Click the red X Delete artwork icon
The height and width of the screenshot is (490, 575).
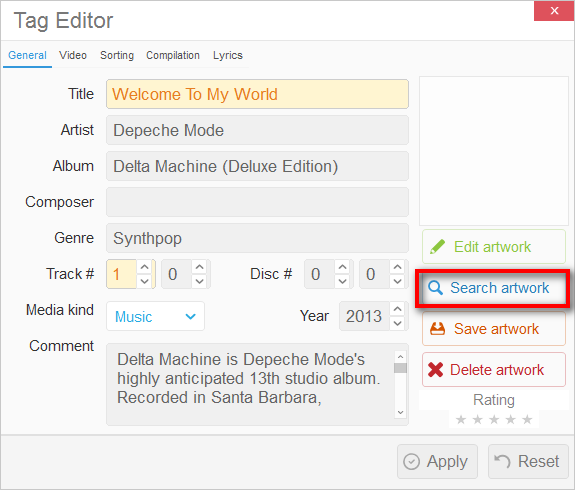435,370
